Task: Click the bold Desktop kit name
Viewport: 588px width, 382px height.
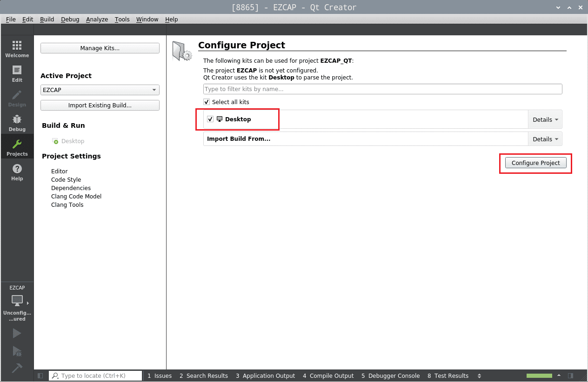Action: pos(238,119)
